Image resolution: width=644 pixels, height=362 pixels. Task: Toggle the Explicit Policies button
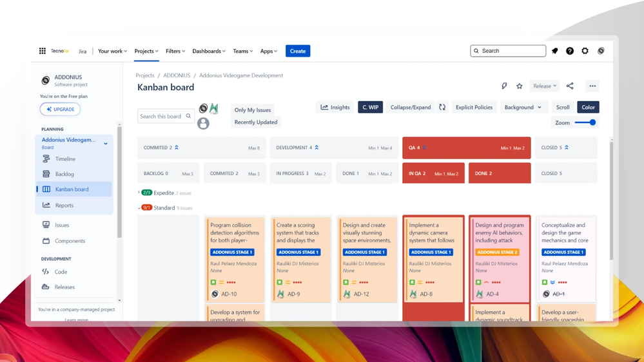(x=474, y=107)
